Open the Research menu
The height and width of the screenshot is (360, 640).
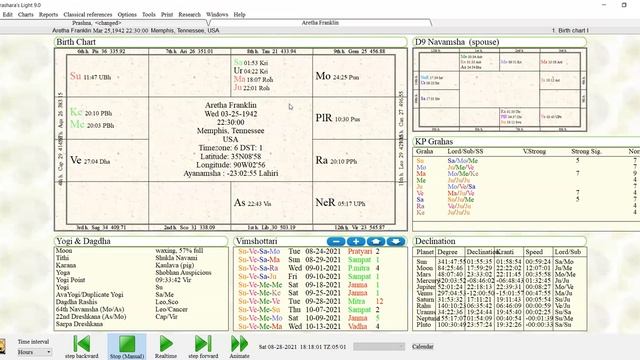tap(189, 14)
